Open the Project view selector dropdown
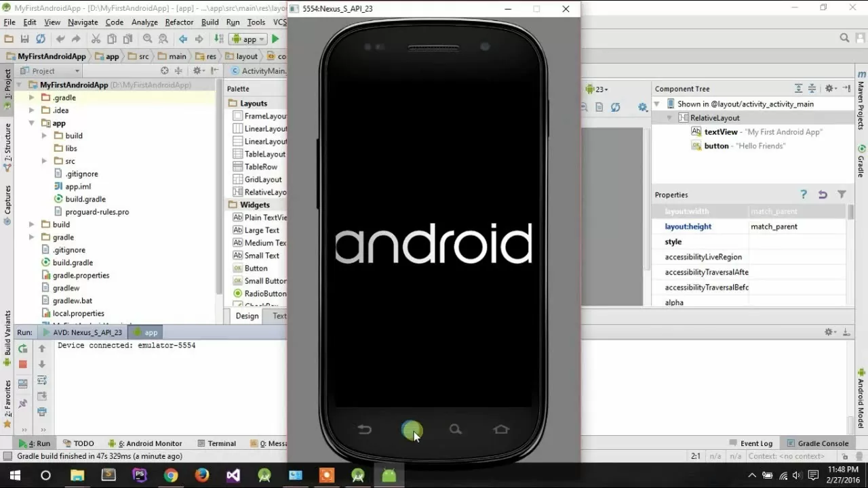This screenshot has width=868, height=488. click(x=50, y=70)
